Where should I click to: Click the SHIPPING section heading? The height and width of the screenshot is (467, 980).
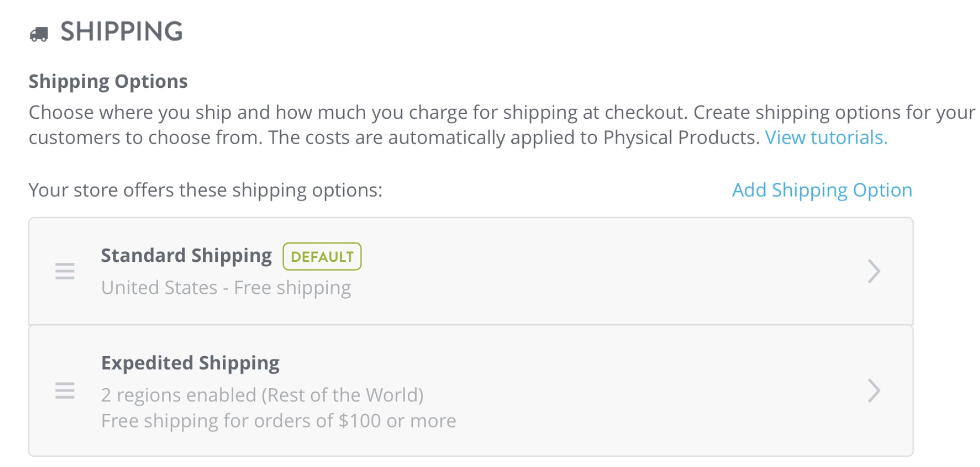coord(121,32)
